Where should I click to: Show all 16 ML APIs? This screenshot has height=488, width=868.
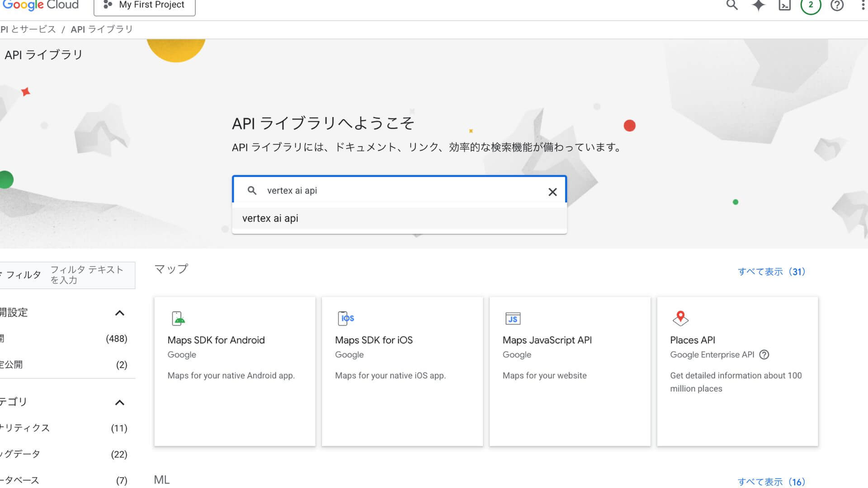pos(772,482)
